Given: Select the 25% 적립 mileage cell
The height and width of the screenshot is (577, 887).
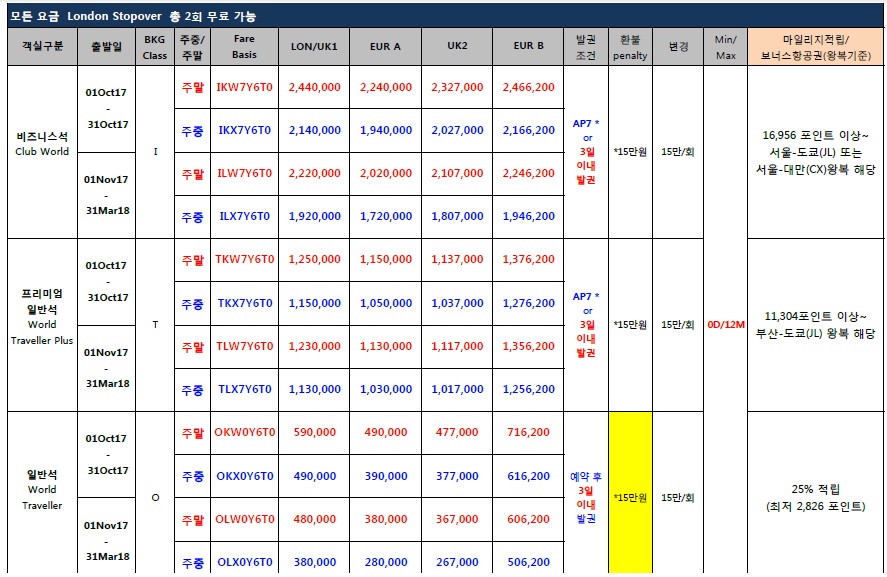Looking at the screenshot, I should (815, 497).
